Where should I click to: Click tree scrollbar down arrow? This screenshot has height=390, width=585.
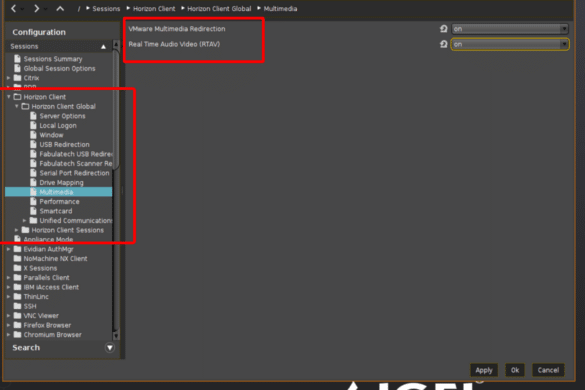(x=116, y=336)
